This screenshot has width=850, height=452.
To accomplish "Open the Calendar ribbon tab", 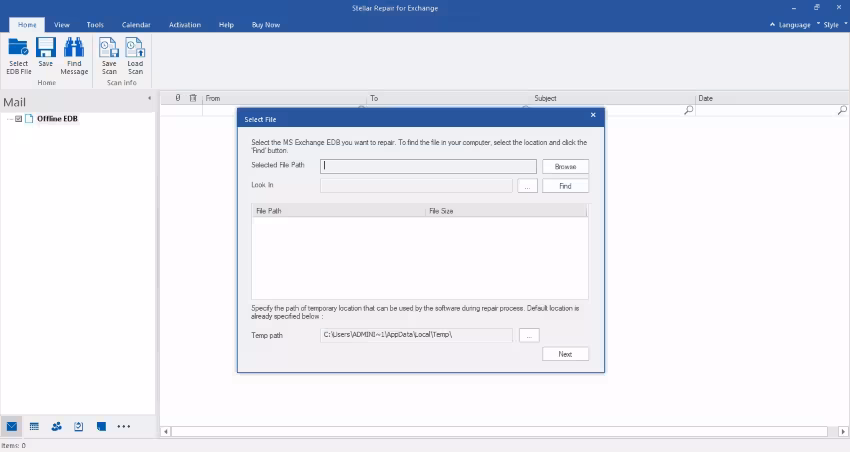I will click(x=136, y=25).
